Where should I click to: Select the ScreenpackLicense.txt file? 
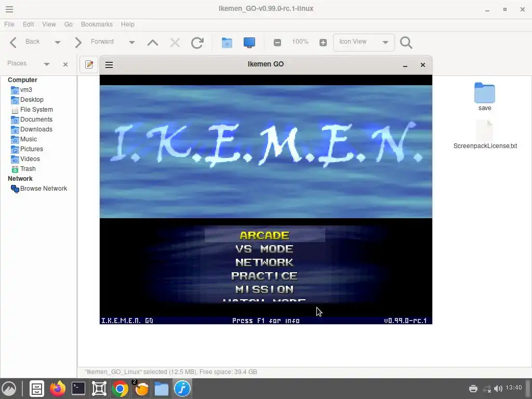coord(485,135)
